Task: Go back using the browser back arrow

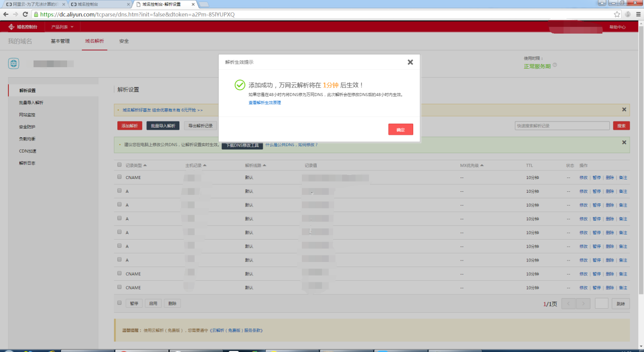Action: 6,14
